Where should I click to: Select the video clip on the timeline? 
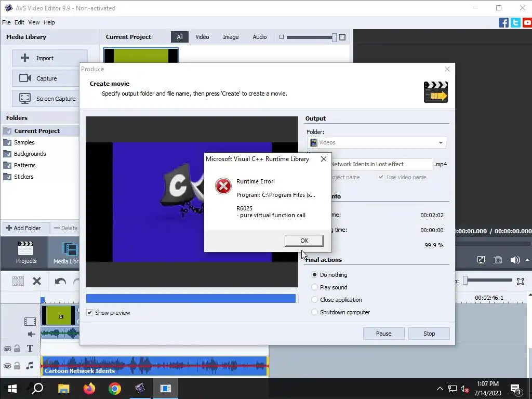(x=60, y=315)
